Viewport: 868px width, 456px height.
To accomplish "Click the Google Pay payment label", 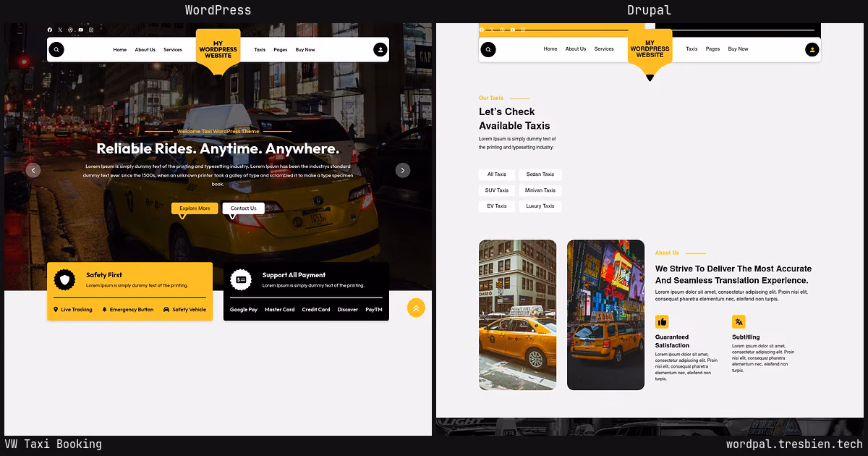I will 244,310.
